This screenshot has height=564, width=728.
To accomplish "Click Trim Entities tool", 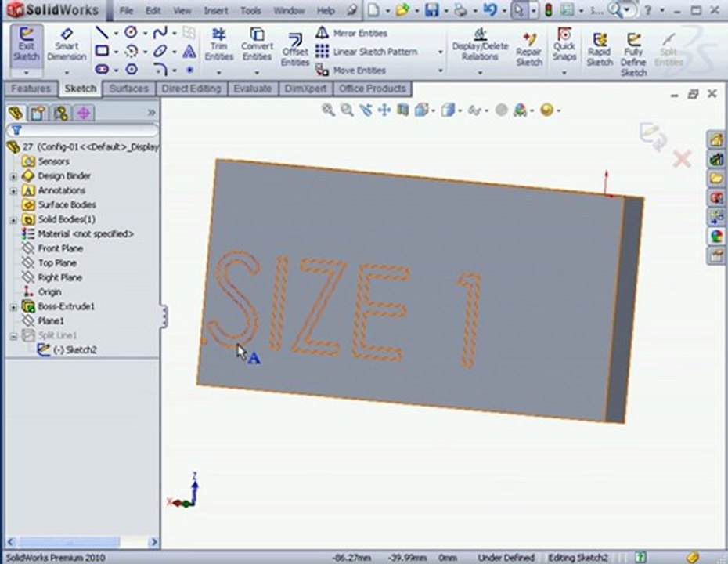I will (x=218, y=45).
